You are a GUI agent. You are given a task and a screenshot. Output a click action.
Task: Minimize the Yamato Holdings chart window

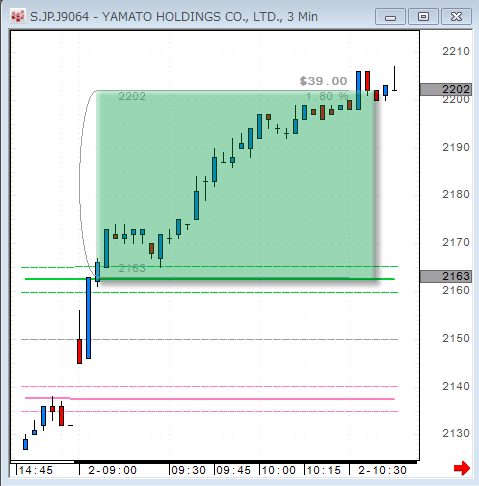pos(390,17)
